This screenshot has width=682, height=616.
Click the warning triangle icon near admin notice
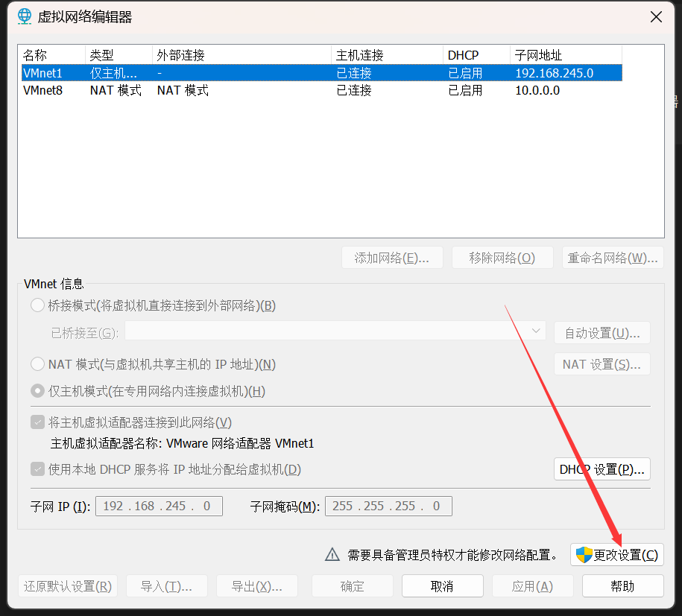(332, 553)
